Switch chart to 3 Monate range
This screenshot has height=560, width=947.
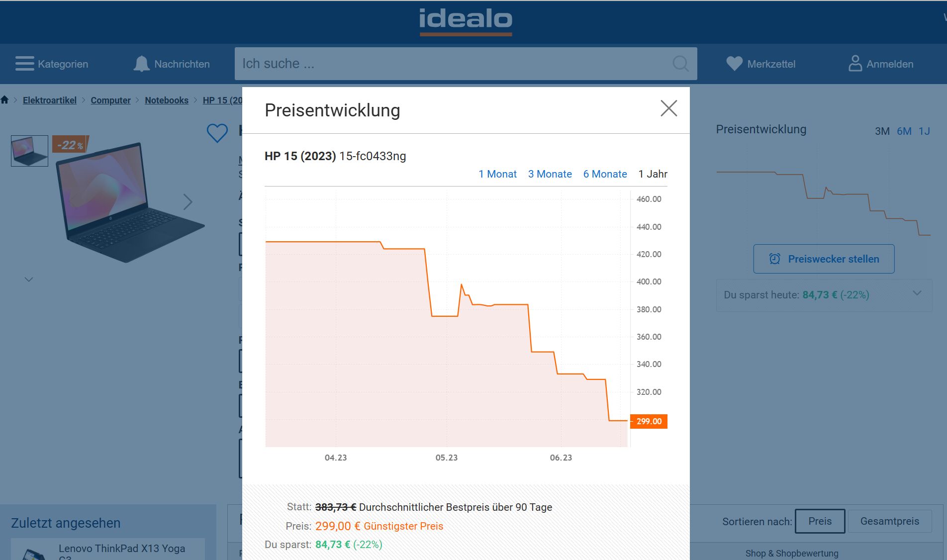tap(550, 174)
